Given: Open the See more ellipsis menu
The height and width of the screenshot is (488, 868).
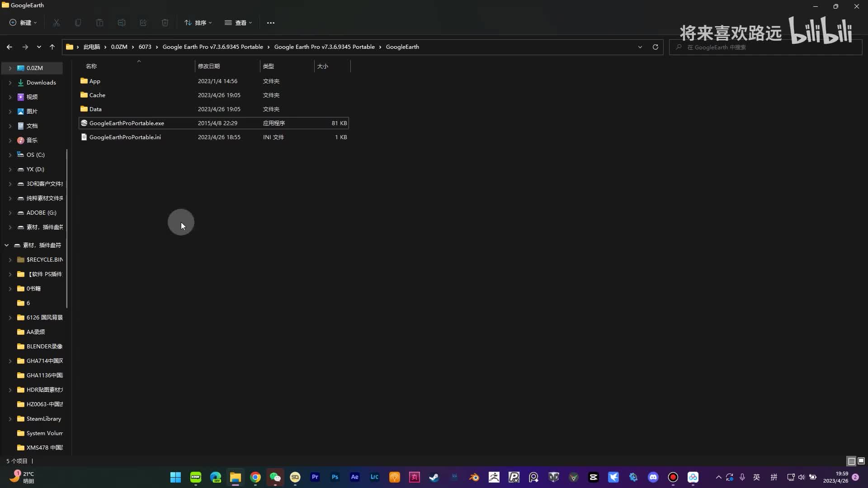Looking at the screenshot, I should coord(270,23).
